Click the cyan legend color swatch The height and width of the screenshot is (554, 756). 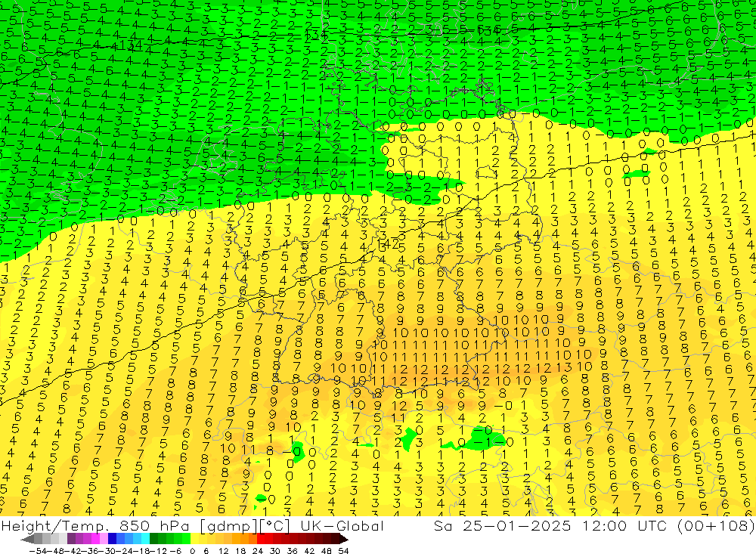(x=145, y=539)
